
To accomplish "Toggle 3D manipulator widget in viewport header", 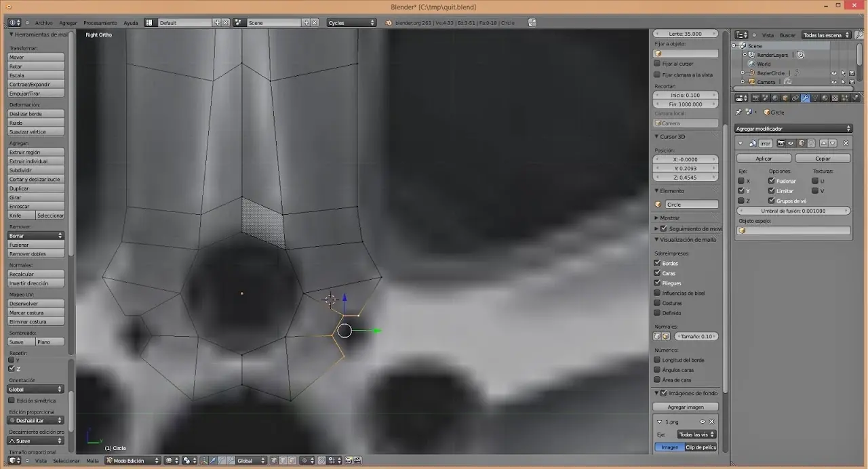I will click(203, 460).
